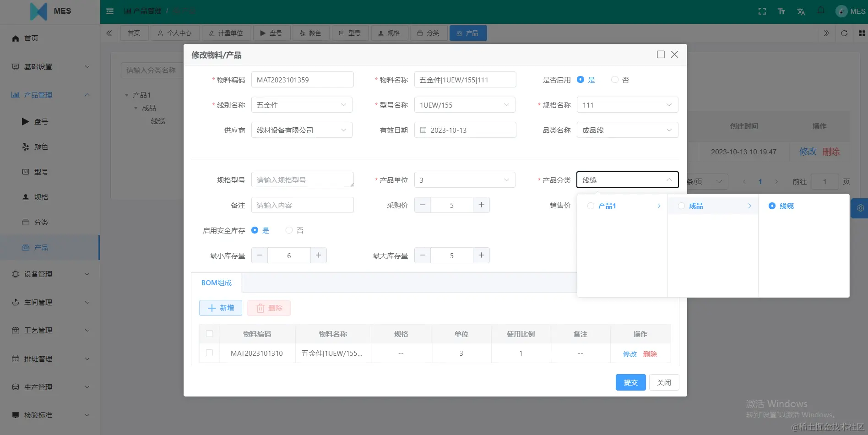Collapse tab bar with the double-left chevron
The height and width of the screenshot is (435, 868).
[x=109, y=33]
